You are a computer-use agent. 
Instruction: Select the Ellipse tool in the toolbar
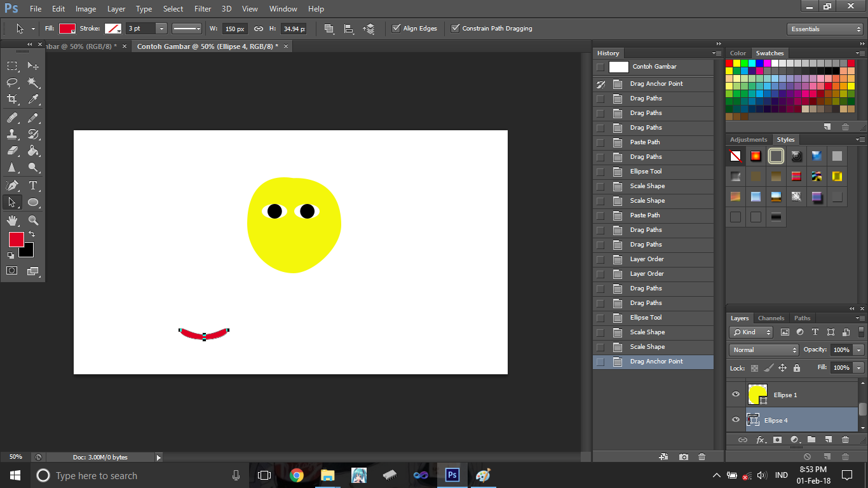[32, 202]
